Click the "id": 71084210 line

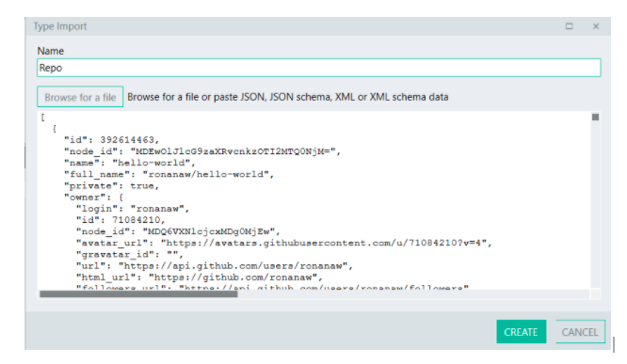point(121,220)
